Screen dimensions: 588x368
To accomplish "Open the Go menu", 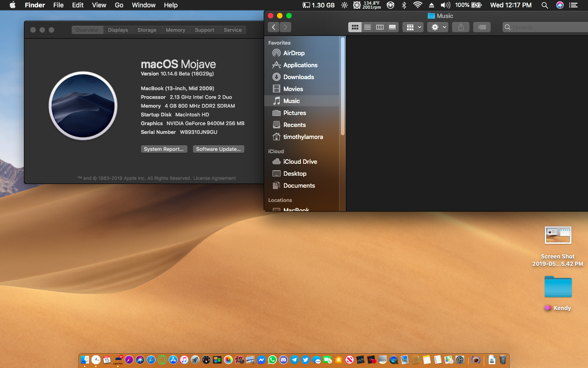I will pos(119,5).
